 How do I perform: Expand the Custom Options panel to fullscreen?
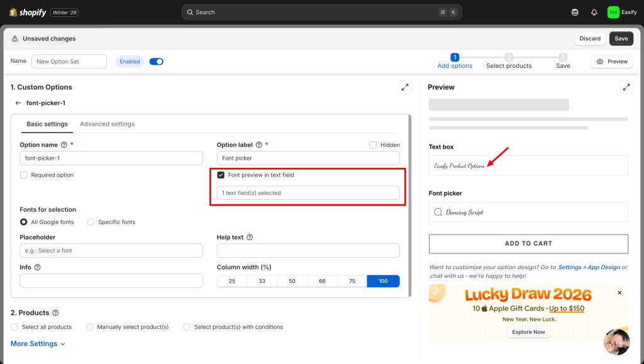click(405, 87)
